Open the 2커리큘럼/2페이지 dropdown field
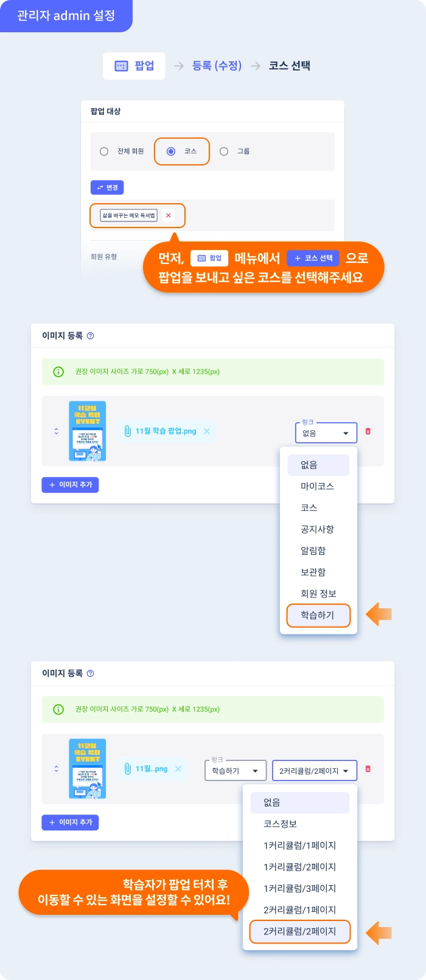 (x=314, y=771)
